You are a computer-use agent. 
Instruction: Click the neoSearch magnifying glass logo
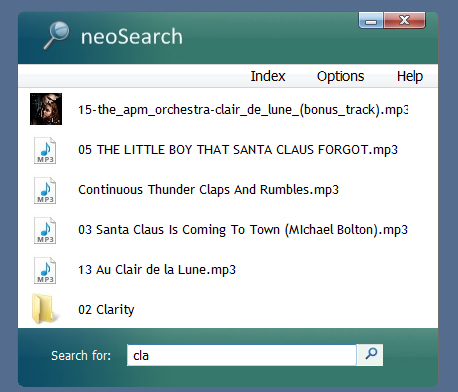tap(56, 35)
